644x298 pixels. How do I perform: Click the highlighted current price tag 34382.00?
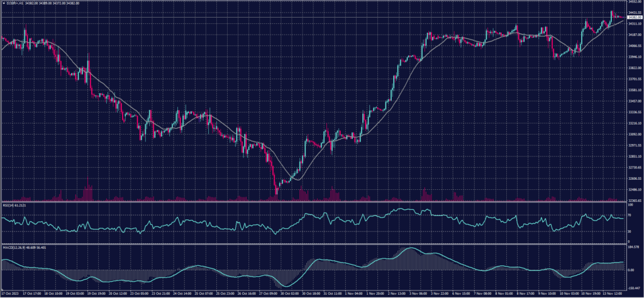click(634, 18)
